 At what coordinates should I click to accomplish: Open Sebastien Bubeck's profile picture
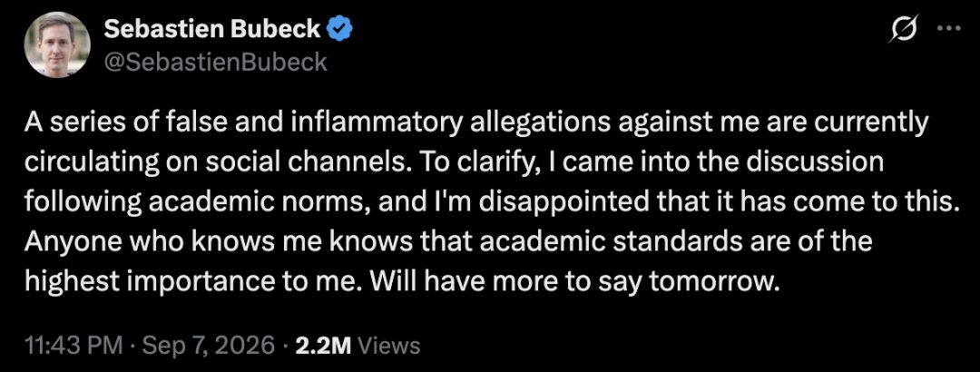point(57,44)
